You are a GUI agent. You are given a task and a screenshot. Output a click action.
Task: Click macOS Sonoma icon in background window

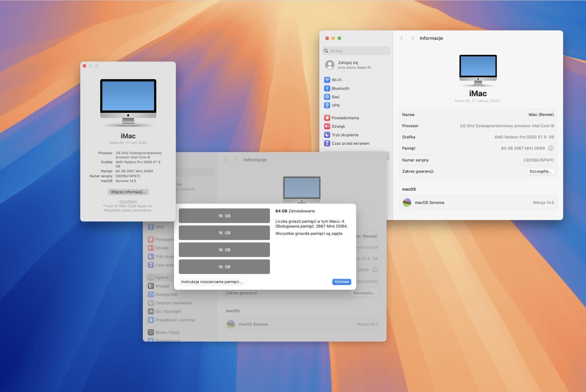[x=231, y=324]
